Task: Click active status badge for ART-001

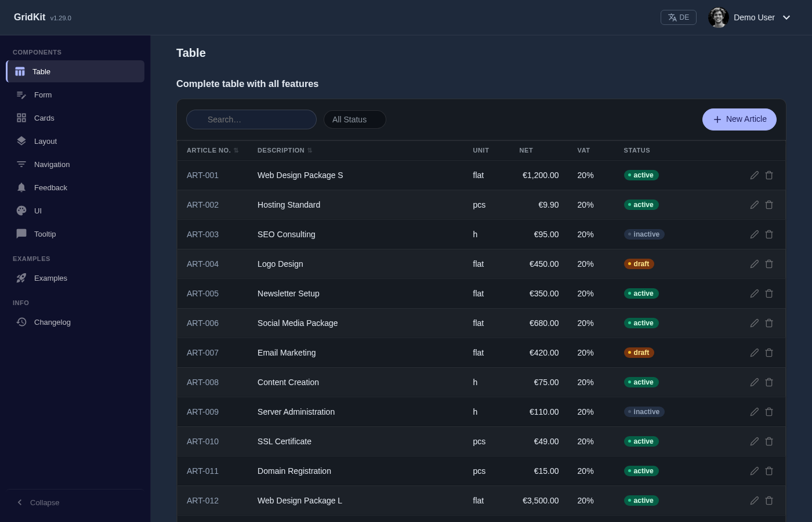Action: (x=641, y=175)
